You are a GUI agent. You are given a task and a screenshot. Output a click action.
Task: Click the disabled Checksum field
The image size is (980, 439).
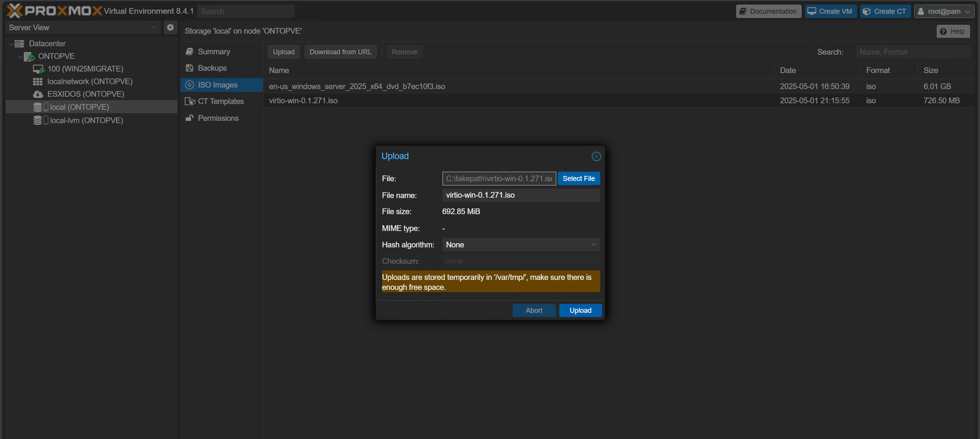click(x=521, y=261)
